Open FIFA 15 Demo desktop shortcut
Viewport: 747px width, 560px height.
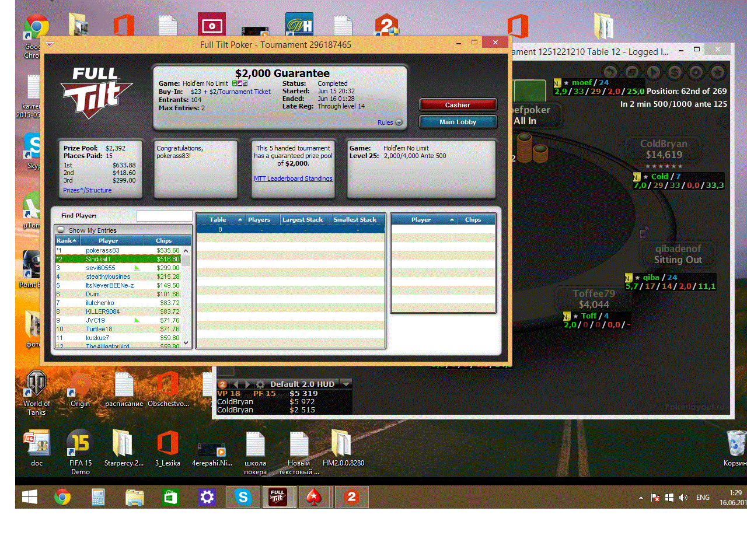[x=81, y=452]
